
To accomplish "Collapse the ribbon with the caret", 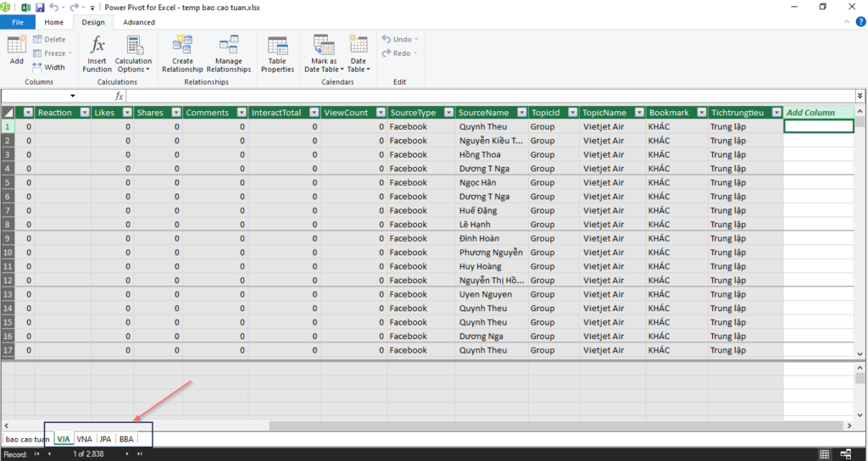I will tap(847, 22).
